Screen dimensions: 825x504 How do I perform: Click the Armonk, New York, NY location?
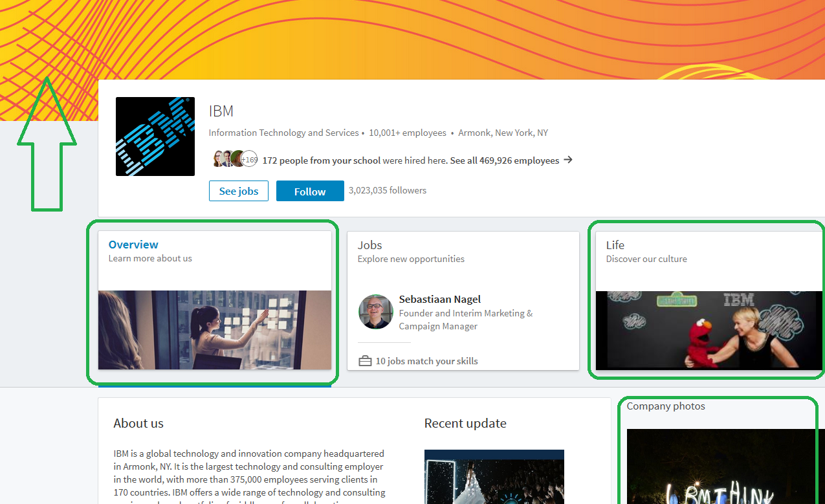pos(503,133)
